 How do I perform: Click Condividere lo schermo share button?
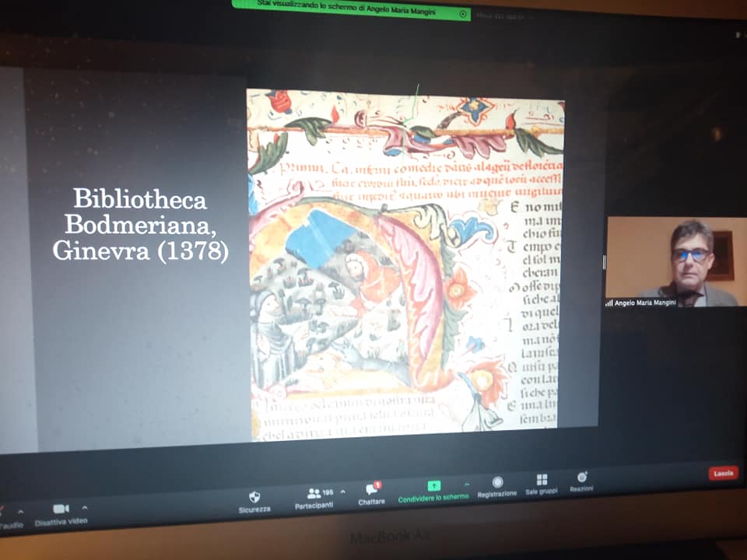click(433, 492)
